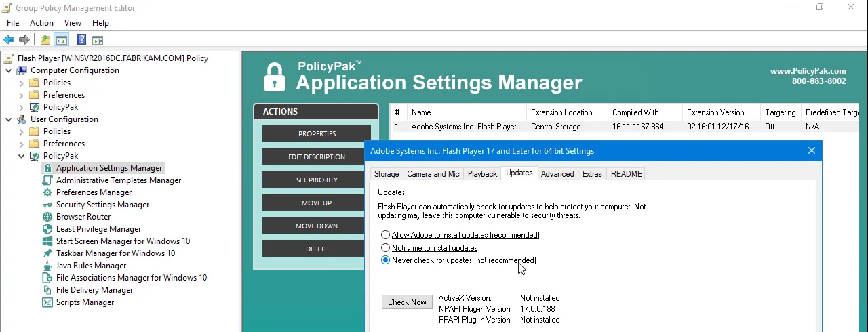This screenshot has height=332, width=868.
Task: Switch to the Storage tab
Action: [387, 174]
